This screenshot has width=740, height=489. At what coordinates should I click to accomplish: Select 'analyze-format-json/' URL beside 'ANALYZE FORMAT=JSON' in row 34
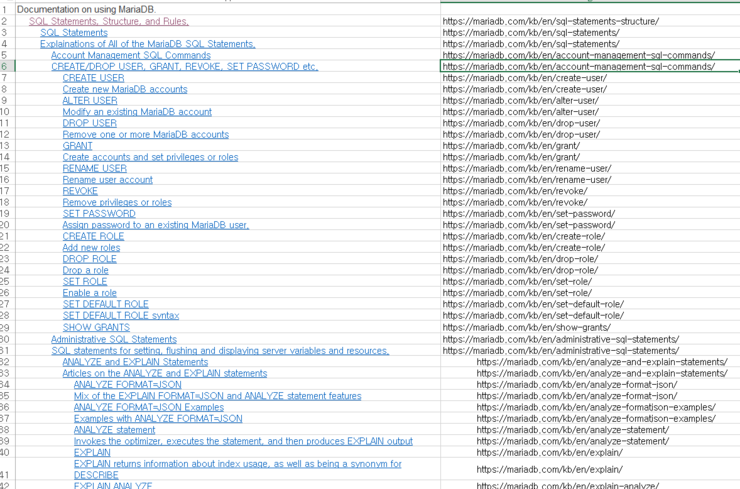(x=590, y=385)
